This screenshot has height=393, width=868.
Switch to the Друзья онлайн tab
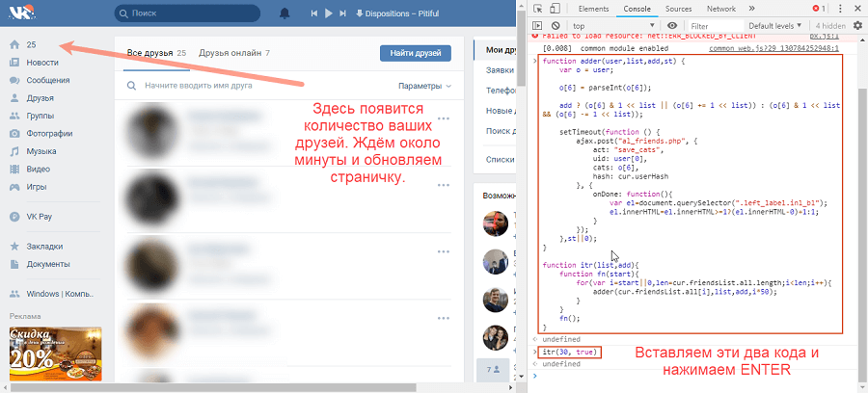[234, 53]
